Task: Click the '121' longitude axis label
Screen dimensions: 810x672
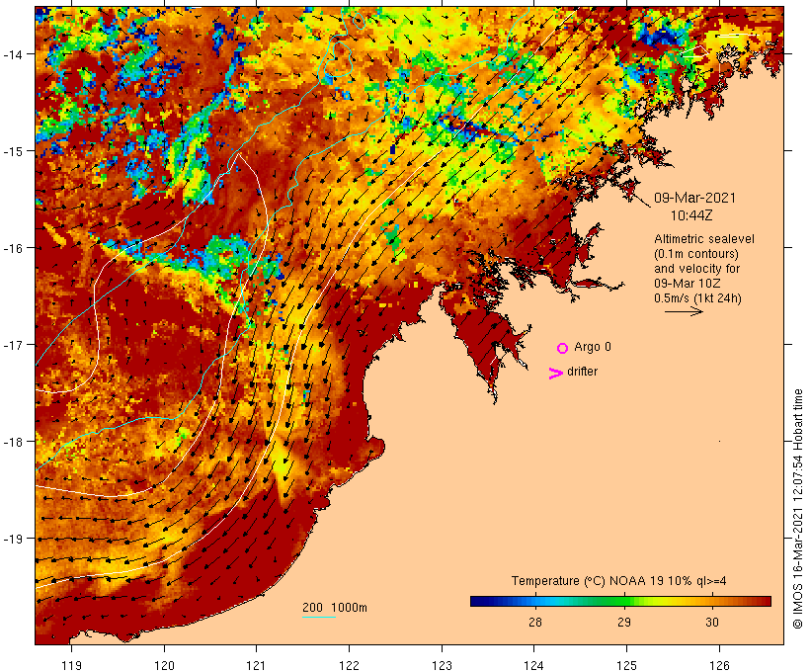Action: click(x=256, y=665)
